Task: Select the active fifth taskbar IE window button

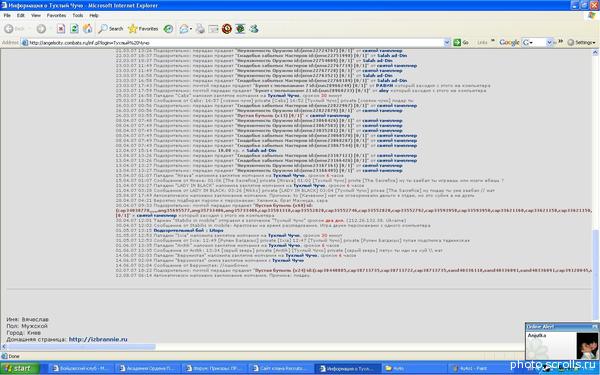Action: [347, 368]
